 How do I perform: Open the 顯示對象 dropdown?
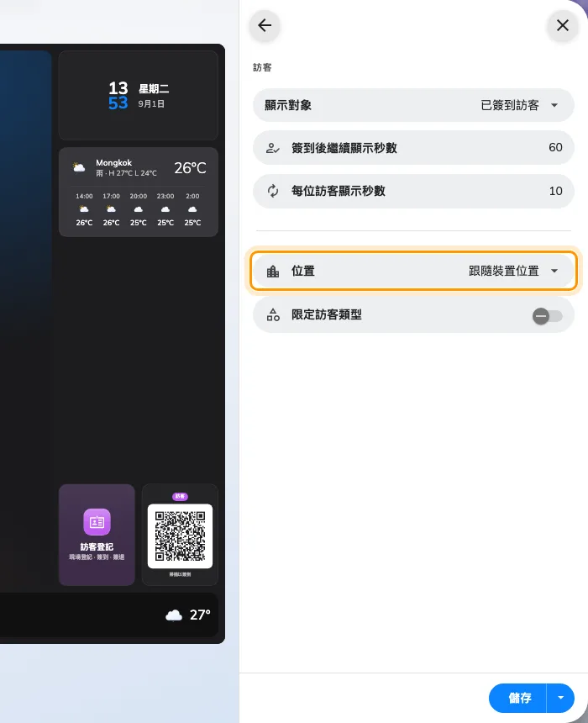tap(413, 105)
